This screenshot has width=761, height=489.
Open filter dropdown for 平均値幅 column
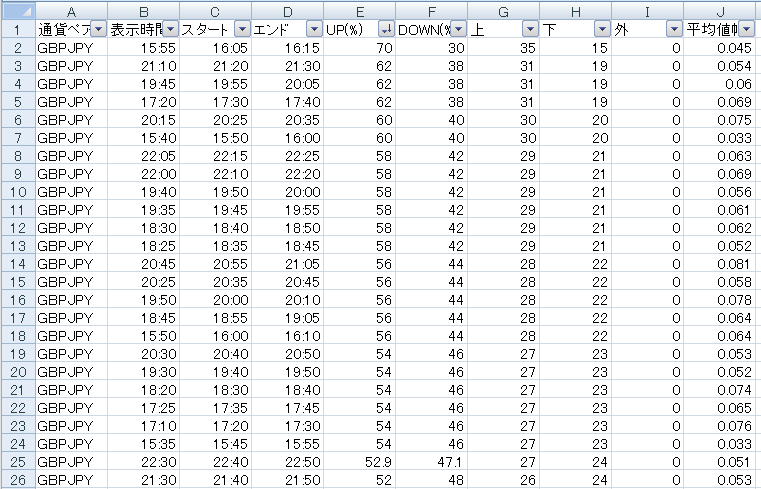746,30
